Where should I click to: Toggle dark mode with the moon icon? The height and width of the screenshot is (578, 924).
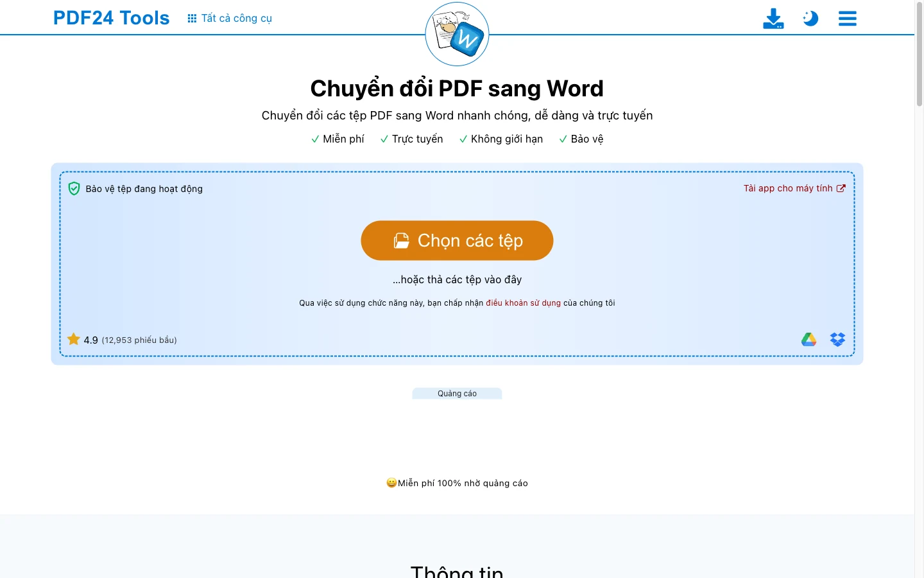(x=810, y=18)
